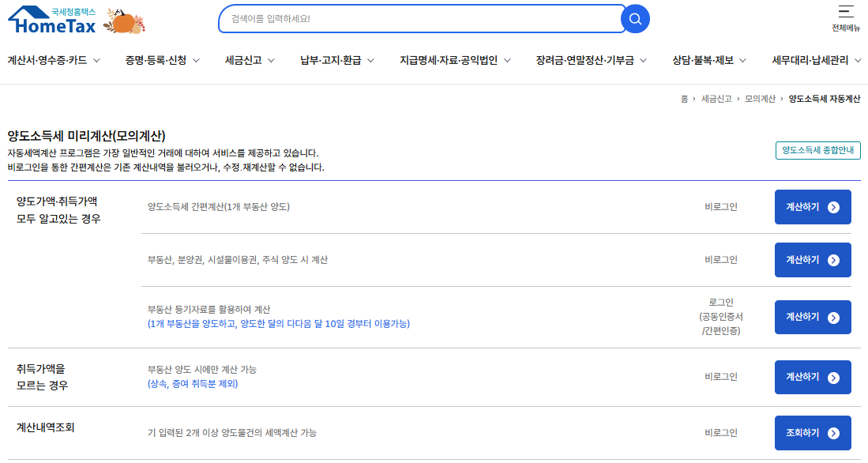Click 계산하기 for 양도소득세 간편계산

(813, 206)
